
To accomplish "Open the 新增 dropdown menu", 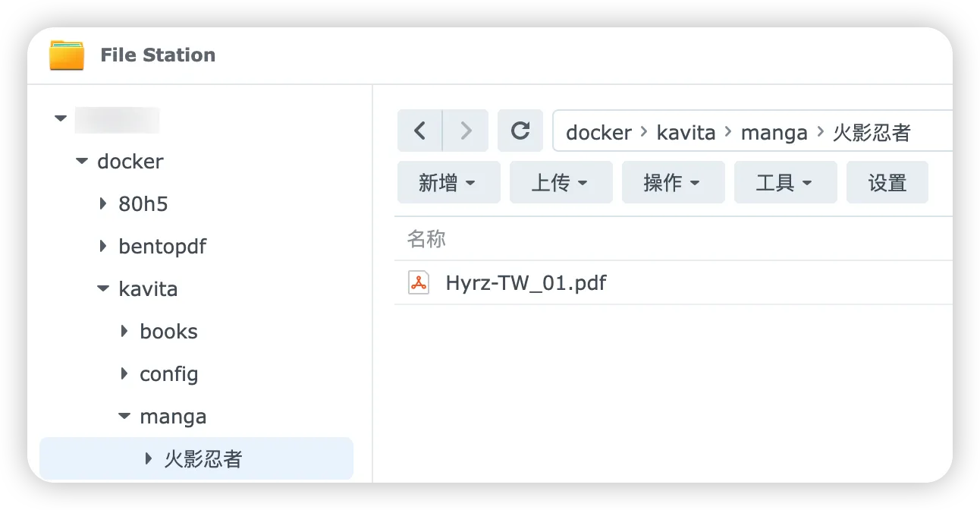I will 449,182.
